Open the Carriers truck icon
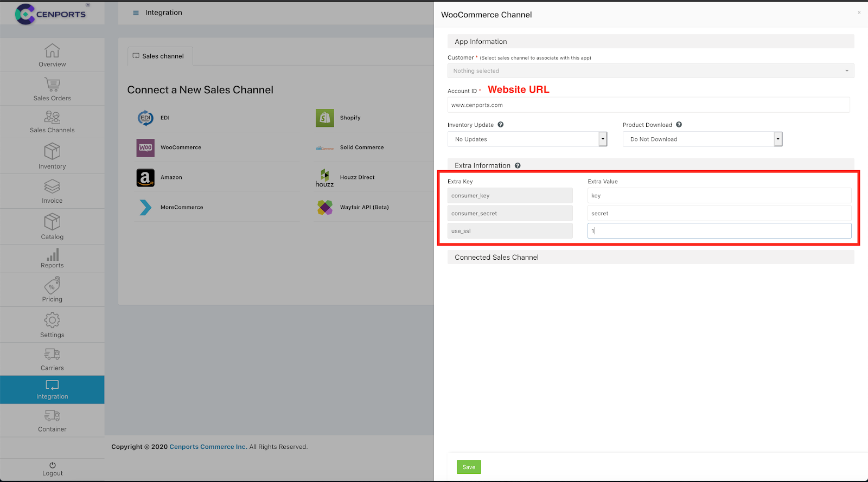 click(52, 354)
